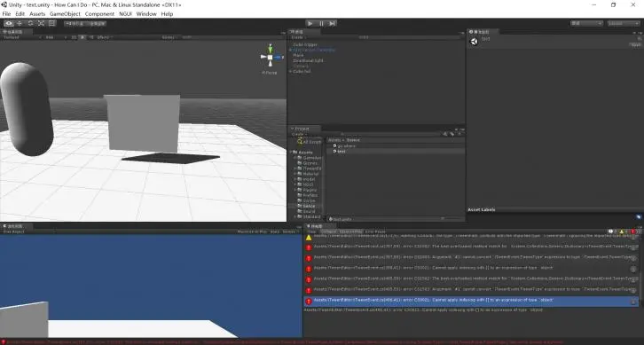Toggle the error message filter counter in the Console
The width and height of the screenshot is (644, 345).
(634, 231)
